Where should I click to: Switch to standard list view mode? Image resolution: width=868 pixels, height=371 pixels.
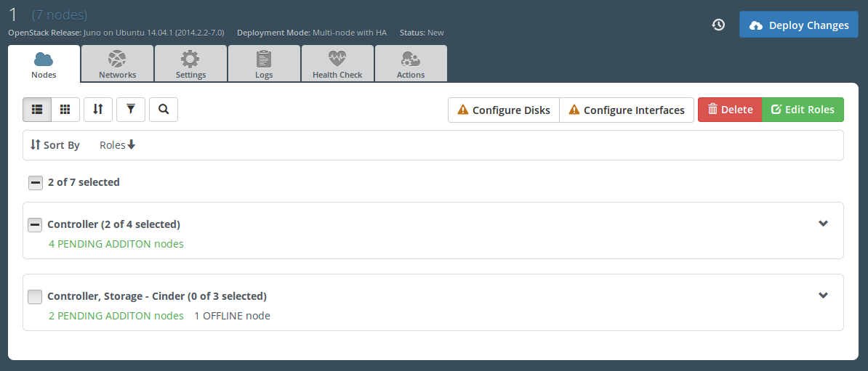pos(37,110)
